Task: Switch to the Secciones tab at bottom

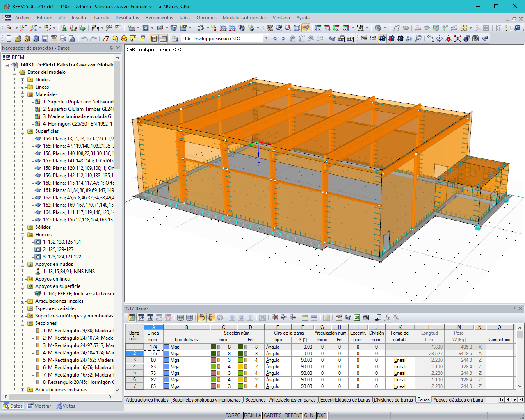Action: tap(256, 399)
